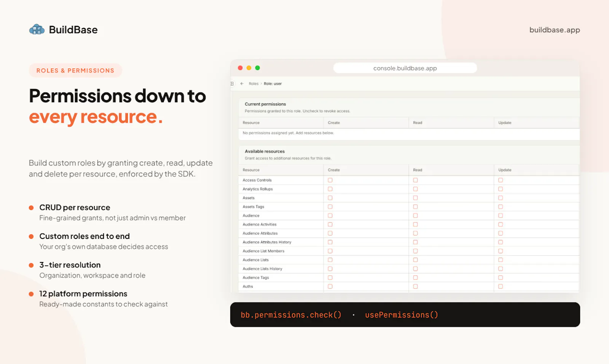The height and width of the screenshot is (364, 609).
Task: Enable Update for Auths
Action: pyautogui.click(x=501, y=286)
